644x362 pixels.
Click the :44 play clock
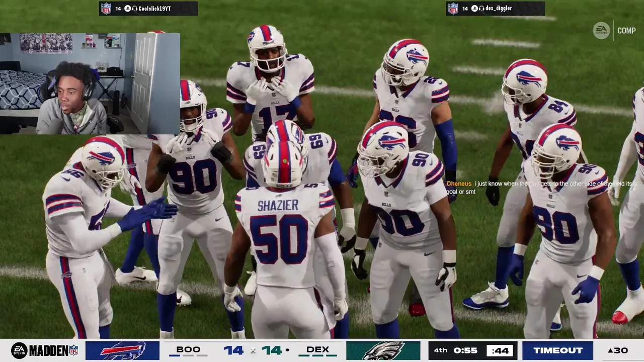500,350
